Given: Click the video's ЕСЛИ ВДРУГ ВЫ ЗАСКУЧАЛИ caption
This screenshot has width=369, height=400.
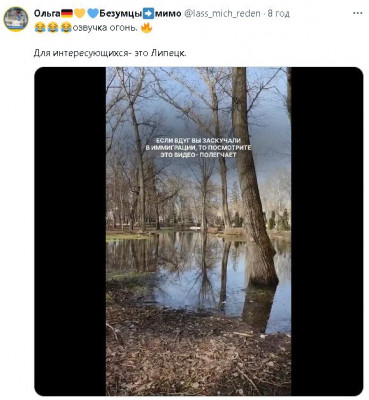Looking at the screenshot, I should (x=199, y=148).
